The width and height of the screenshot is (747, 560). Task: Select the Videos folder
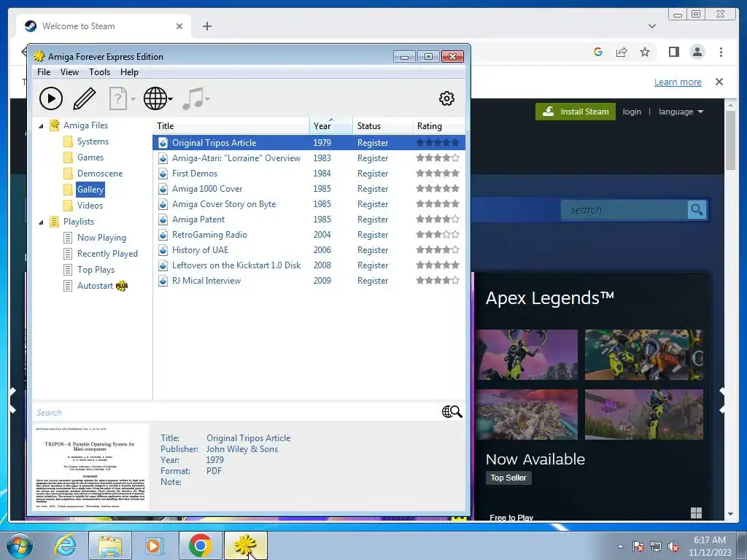point(90,205)
